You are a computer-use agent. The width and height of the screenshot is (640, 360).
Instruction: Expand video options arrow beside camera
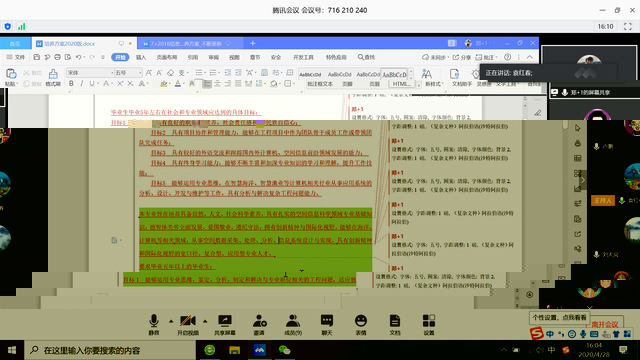pyautogui.click(x=205, y=321)
